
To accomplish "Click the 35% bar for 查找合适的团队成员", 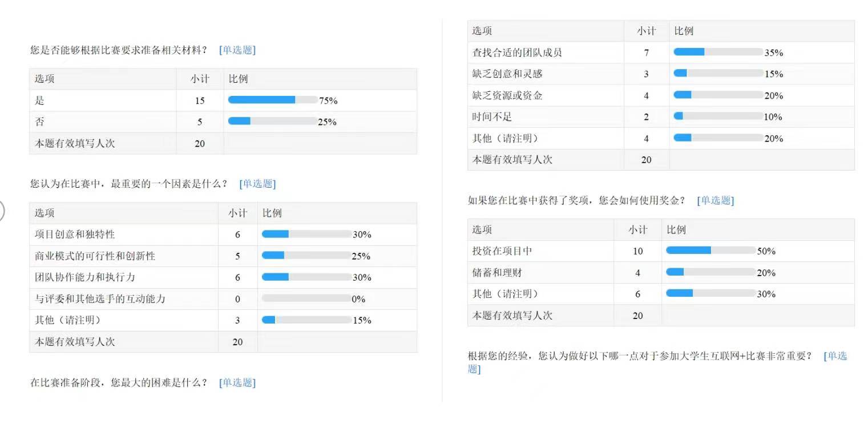I will (718, 52).
